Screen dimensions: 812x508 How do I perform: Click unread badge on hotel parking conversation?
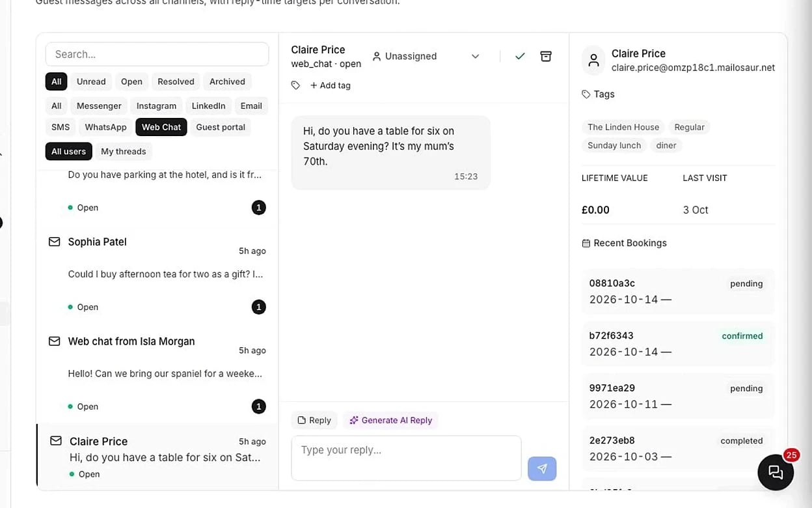[259, 208]
